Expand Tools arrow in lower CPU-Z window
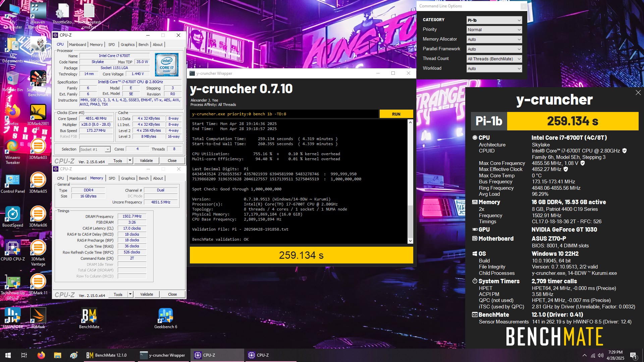The image size is (644, 362). pyautogui.click(x=130, y=294)
